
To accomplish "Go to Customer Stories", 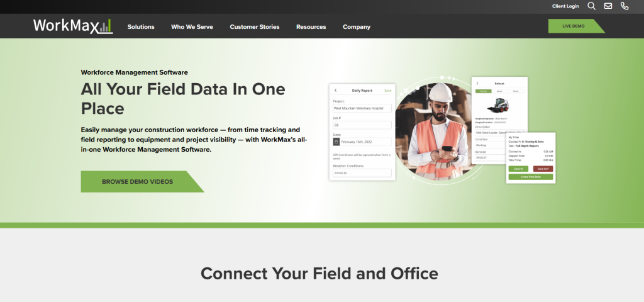I will (255, 26).
